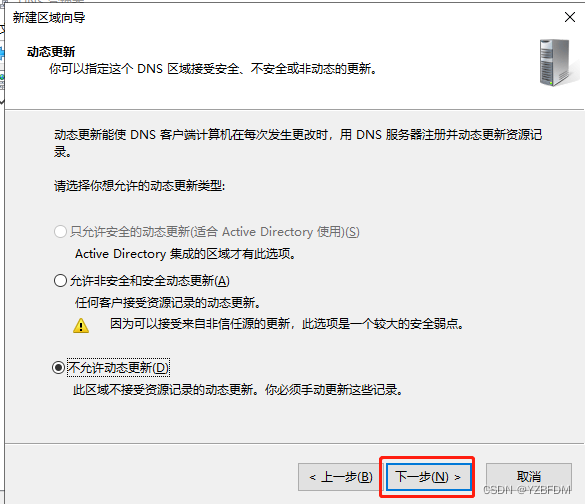Select 不允许动态更新(D) radio option

tap(59, 367)
